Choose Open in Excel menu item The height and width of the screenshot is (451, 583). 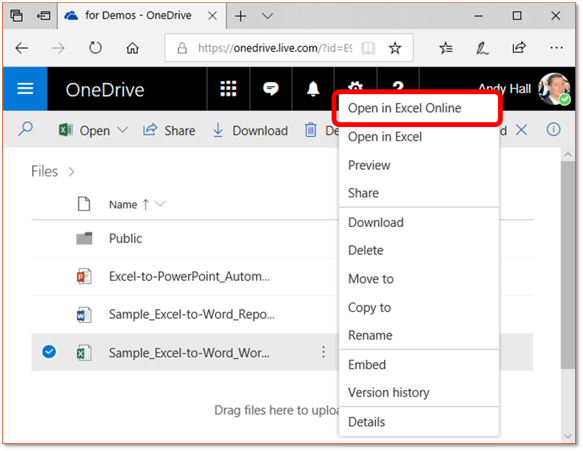click(x=419, y=137)
